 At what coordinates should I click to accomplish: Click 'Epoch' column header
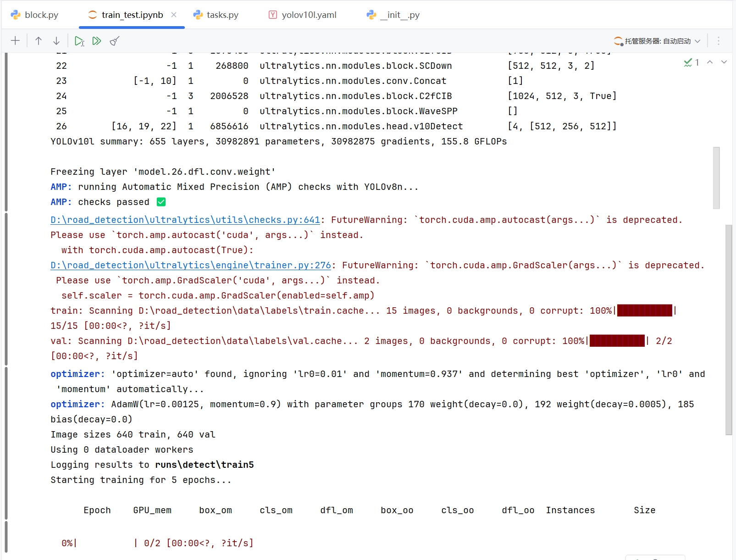pos(97,510)
